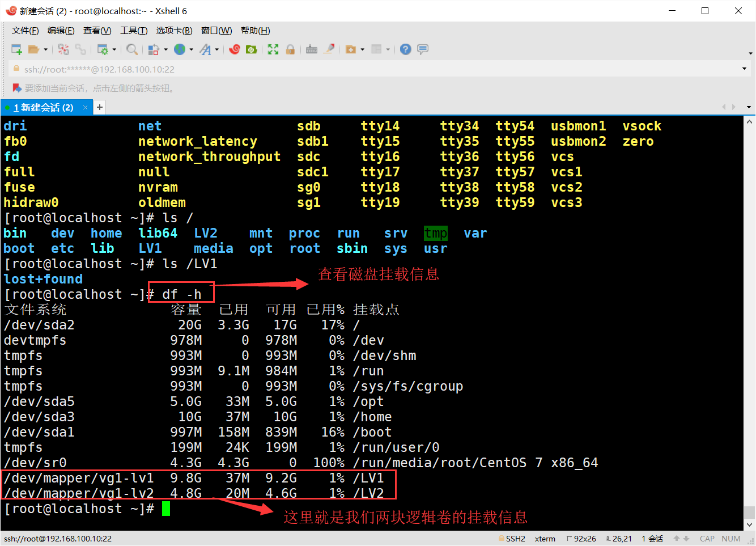Expand the address bar history dropdown
756x546 pixels.
pos(744,69)
